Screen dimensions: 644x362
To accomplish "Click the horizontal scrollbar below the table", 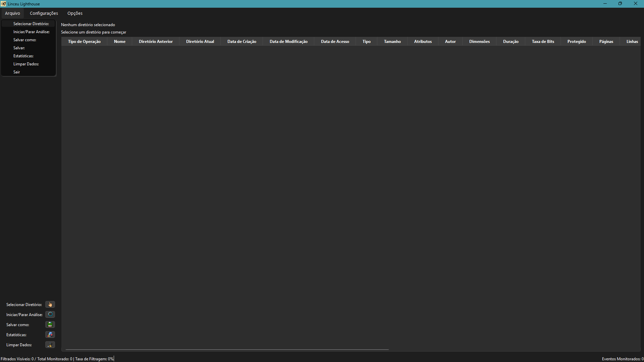I will point(227,350).
